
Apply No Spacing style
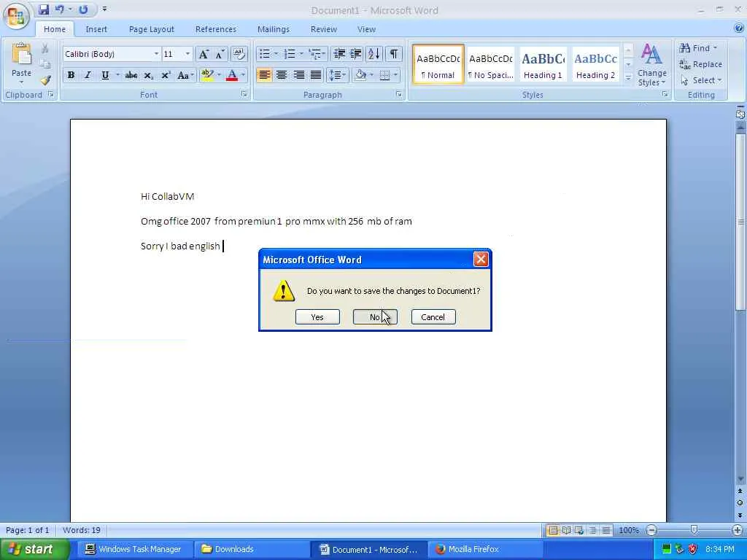point(490,65)
